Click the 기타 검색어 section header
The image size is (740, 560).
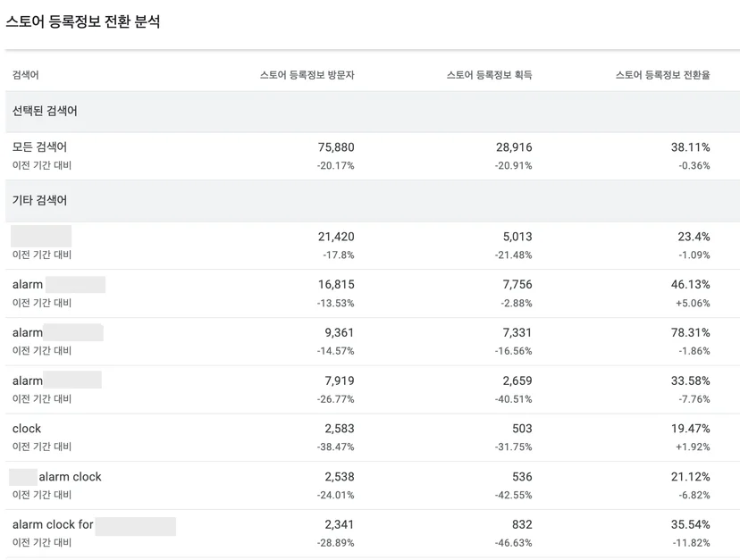click(x=39, y=200)
